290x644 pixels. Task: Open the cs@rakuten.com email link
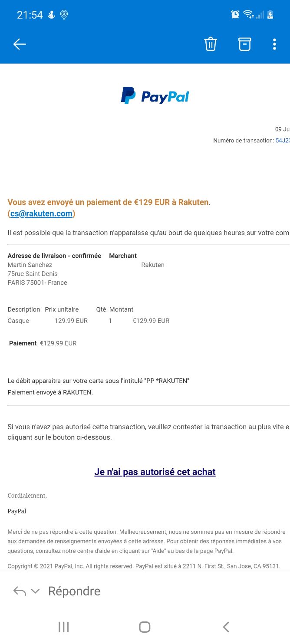coord(41,214)
